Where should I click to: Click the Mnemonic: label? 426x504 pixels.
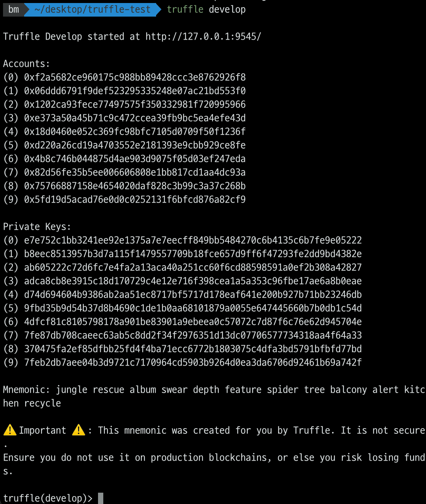(x=26, y=390)
